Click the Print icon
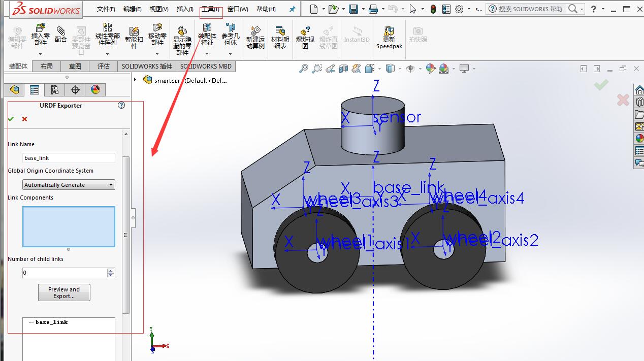 [x=373, y=9]
